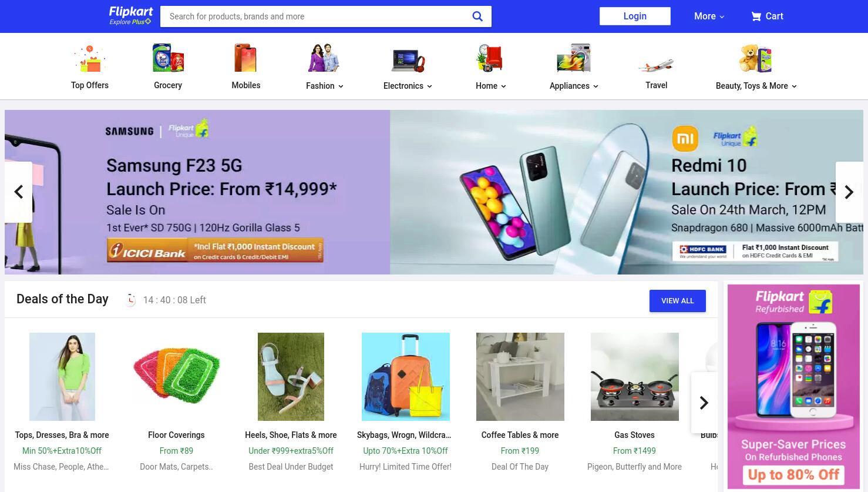Open the Mobiles category icon

(x=245, y=58)
